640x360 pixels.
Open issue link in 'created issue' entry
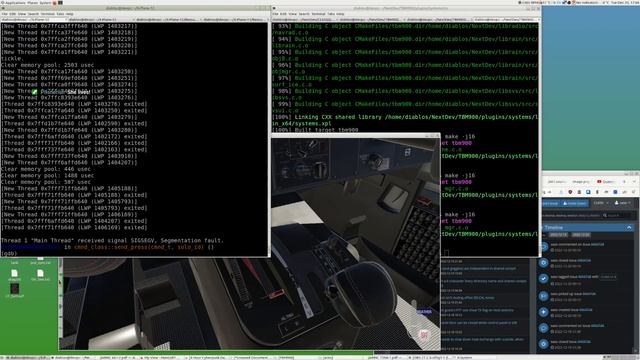click(585, 310)
